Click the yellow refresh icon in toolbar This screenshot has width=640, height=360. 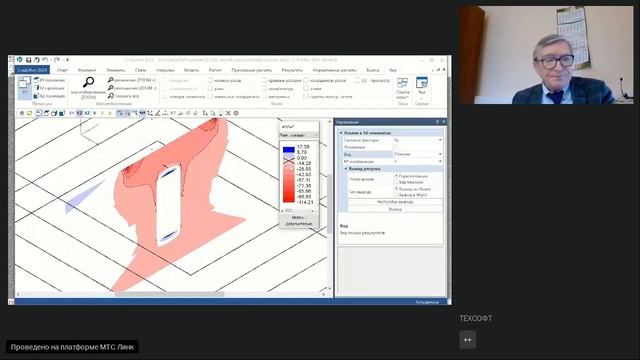[x=29, y=113]
